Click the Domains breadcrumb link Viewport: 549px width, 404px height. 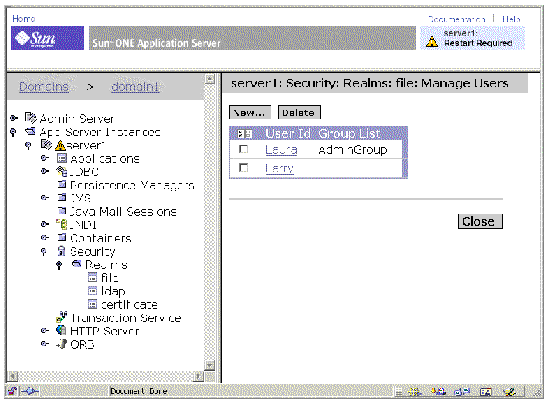coord(44,86)
